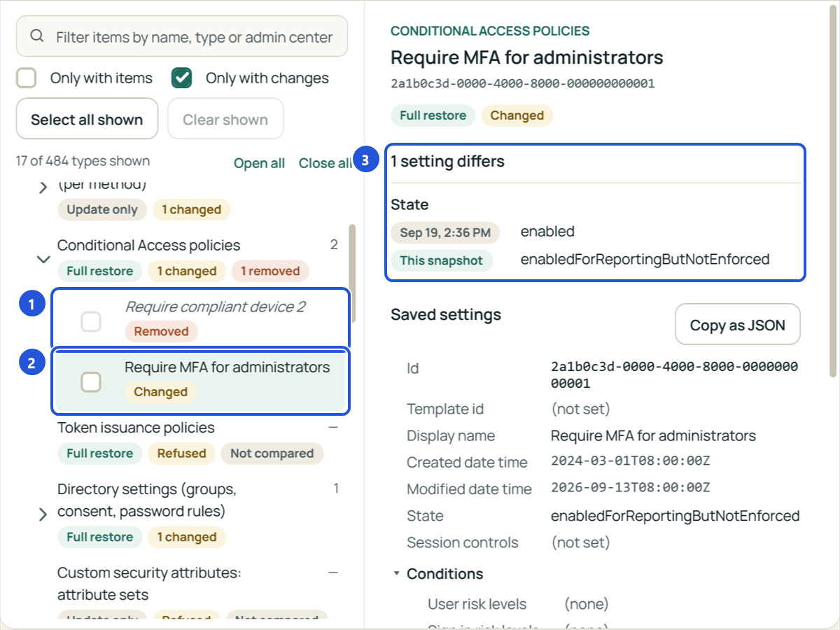Click the Sep 19, 2:36 PM label
Image resolution: width=840 pixels, height=630 pixels.
444,232
